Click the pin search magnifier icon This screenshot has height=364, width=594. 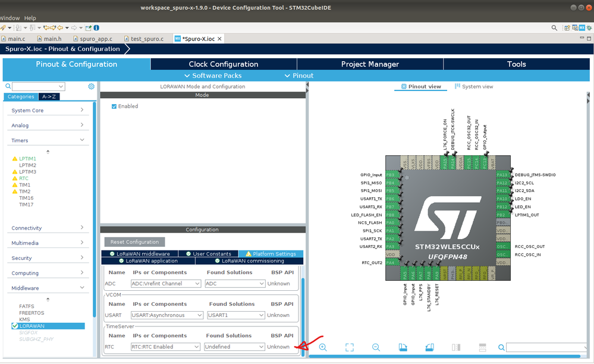[501, 347]
